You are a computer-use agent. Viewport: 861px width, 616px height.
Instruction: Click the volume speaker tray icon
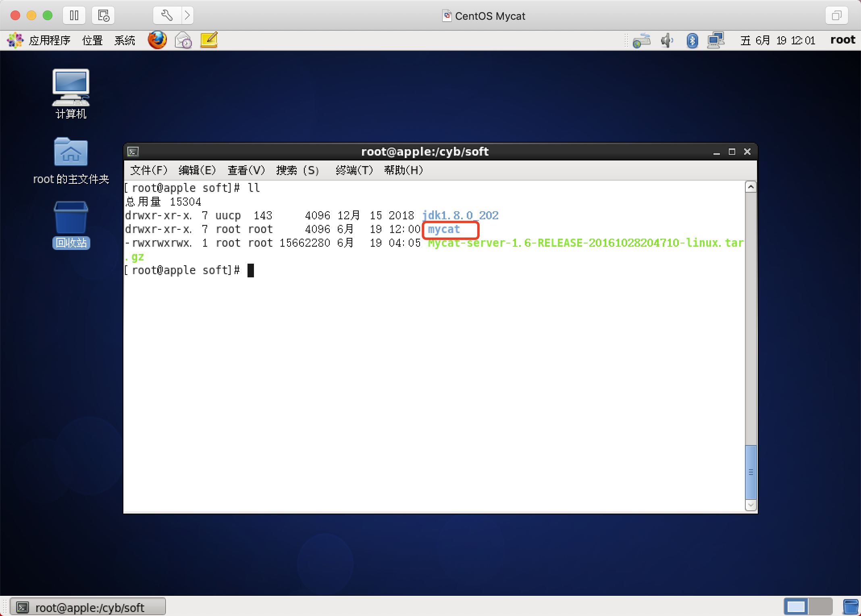coord(667,40)
